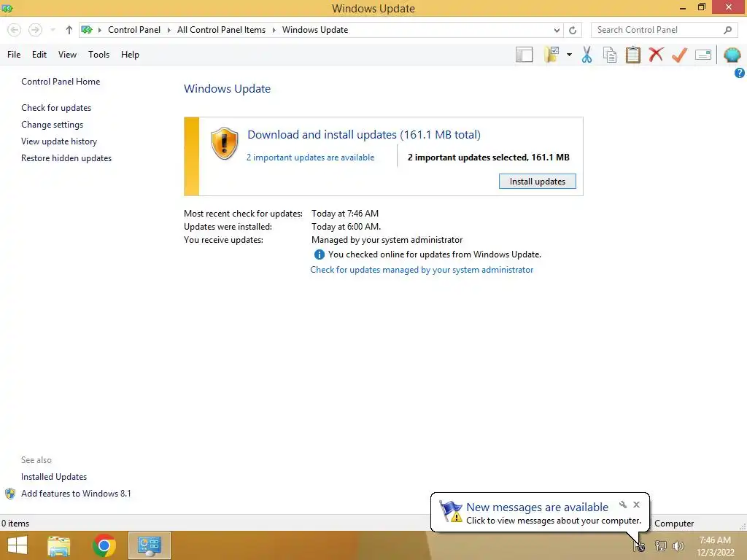
Task: Click the shield icon beside Add features
Action: pos(10,494)
